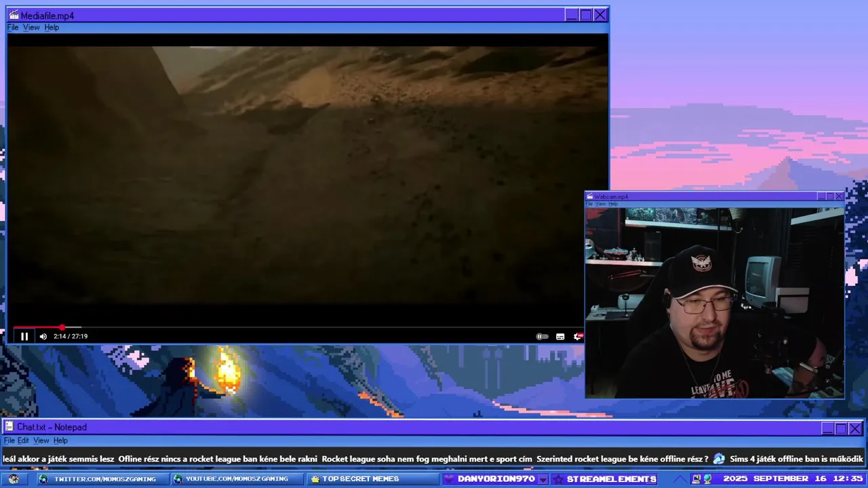The image size is (868, 488).
Task: Open subtitles/captions in video player
Action: tap(560, 336)
